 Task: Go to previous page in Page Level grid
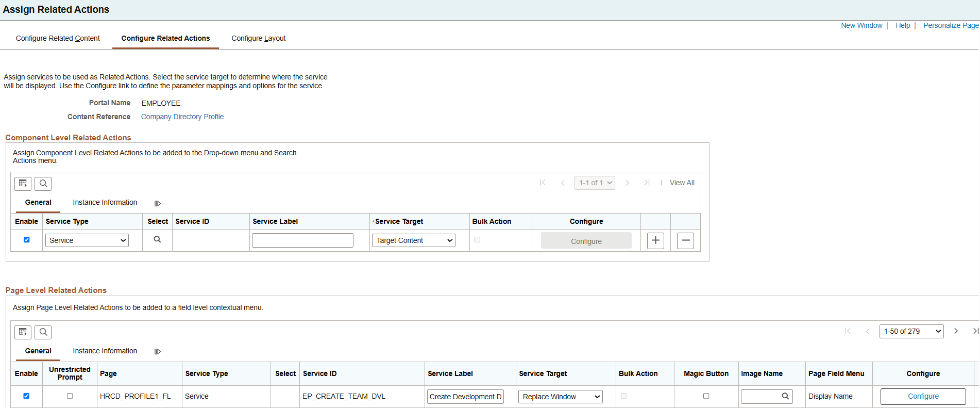pyautogui.click(x=868, y=331)
